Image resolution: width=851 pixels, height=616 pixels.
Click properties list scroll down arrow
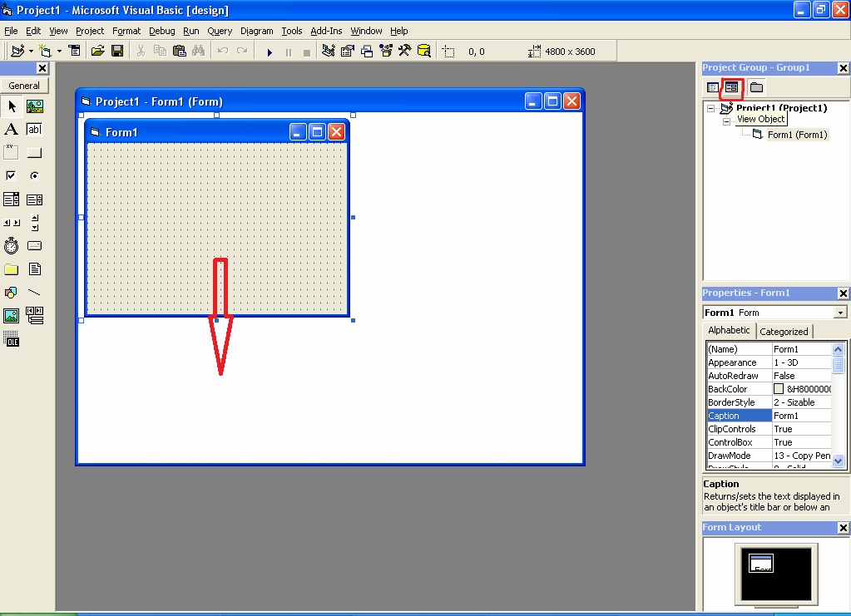[838, 461]
